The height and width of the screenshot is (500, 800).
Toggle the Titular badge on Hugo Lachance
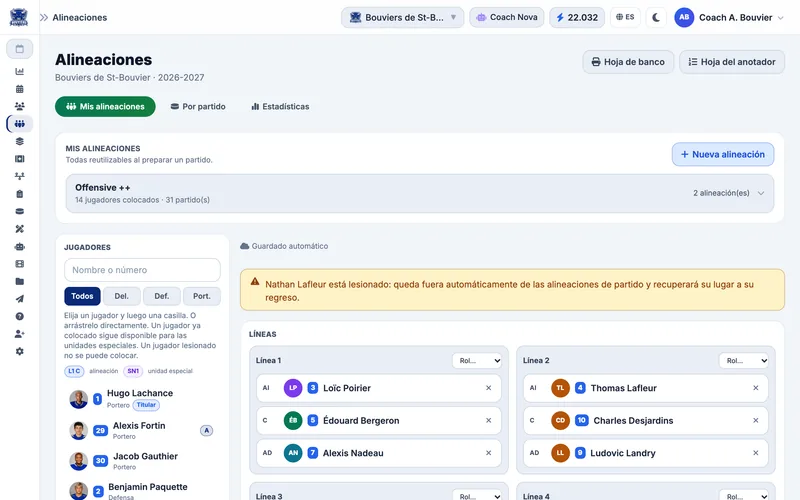tap(146, 405)
